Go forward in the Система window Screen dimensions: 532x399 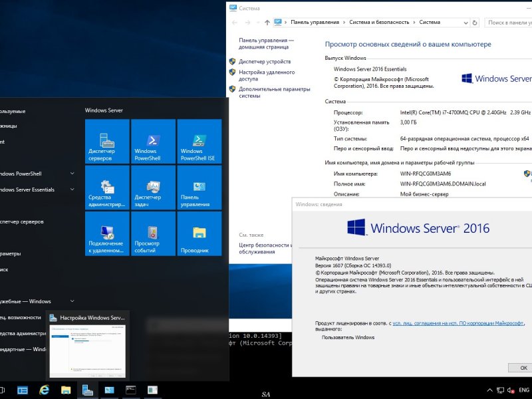[247, 23]
